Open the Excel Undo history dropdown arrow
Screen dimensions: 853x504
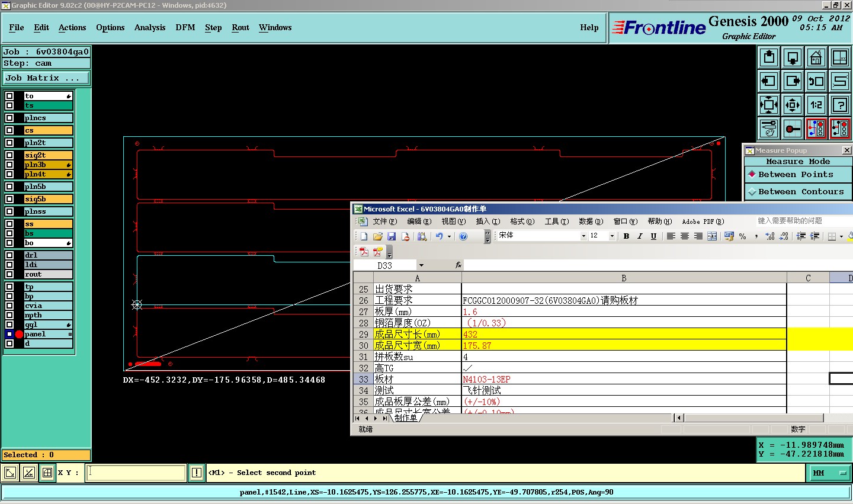[x=449, y=236]
